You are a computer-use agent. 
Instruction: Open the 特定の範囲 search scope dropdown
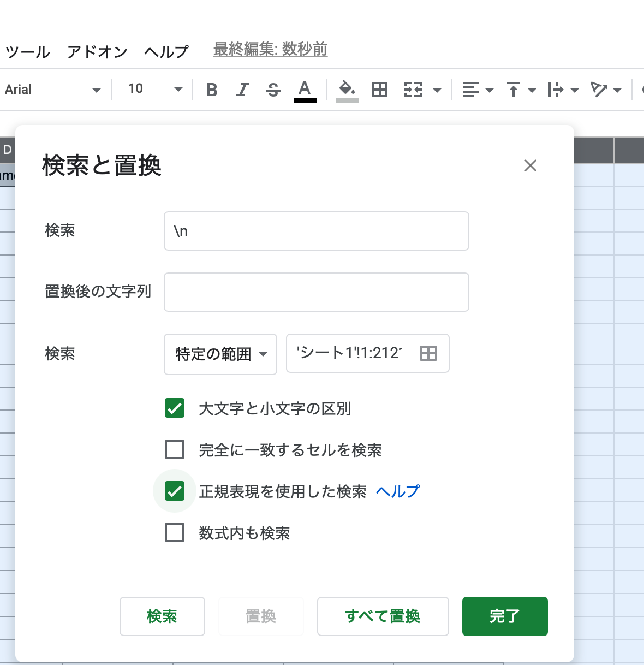point(220,354)
